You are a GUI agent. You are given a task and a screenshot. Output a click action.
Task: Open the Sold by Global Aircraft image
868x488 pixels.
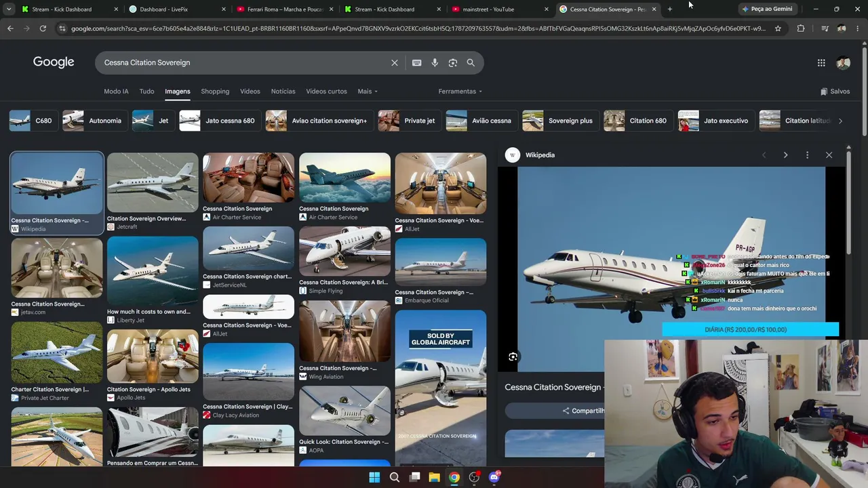pos(441,388)
